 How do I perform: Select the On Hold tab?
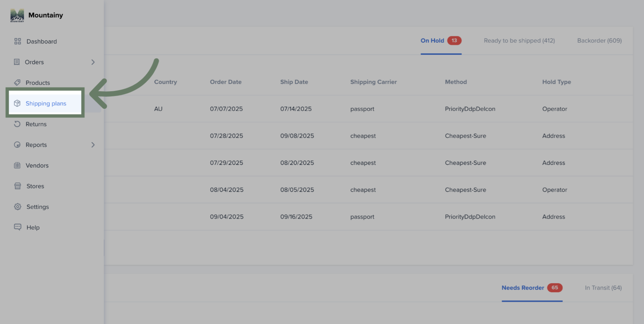(441, 41)
